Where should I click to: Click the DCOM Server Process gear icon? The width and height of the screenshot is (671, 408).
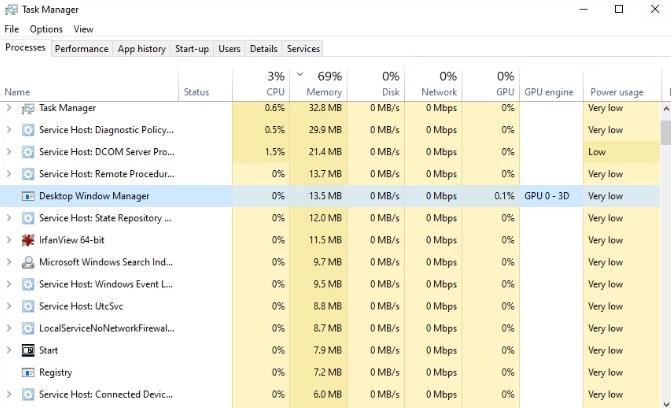pos(28,152)
